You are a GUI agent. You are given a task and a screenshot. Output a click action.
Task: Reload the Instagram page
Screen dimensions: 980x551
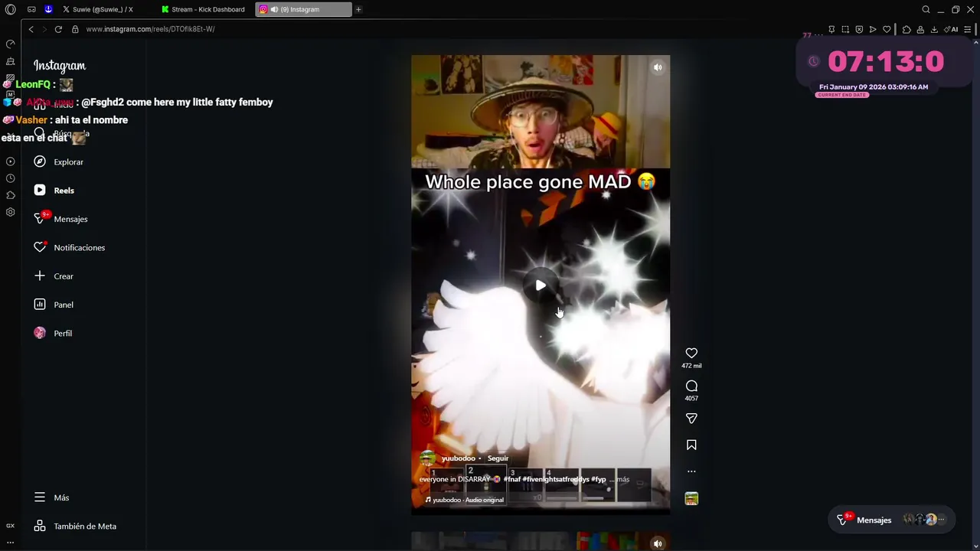pos(58,29)
